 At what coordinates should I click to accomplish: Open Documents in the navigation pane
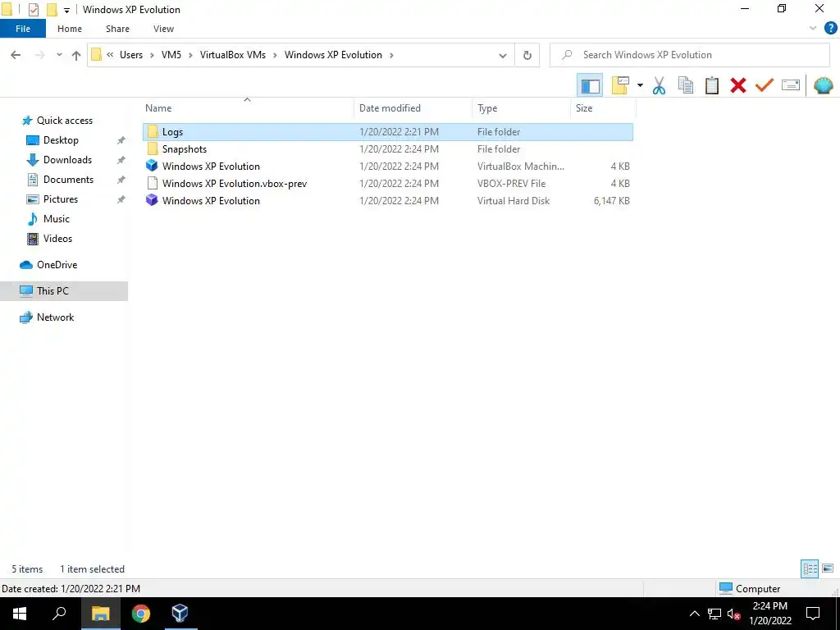pos(68,180)
